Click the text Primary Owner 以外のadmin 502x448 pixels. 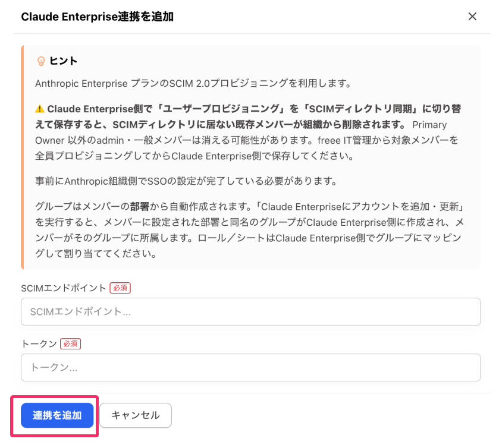241,132
